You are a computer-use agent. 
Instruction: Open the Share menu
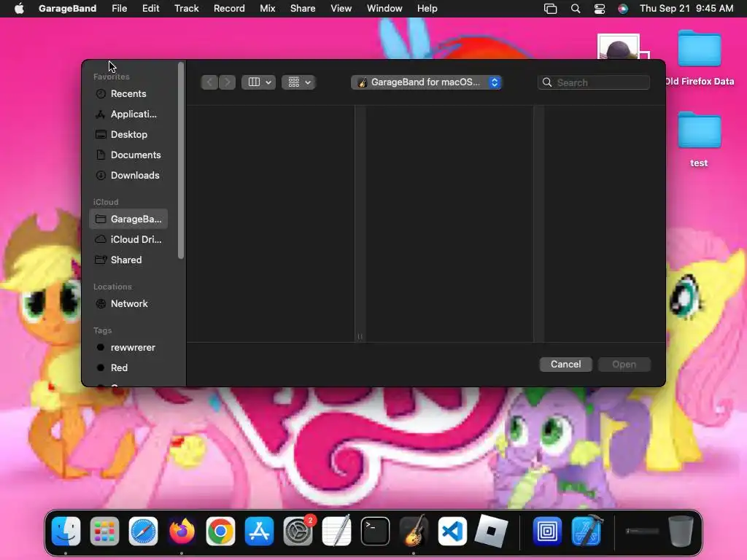click(303, 9)
